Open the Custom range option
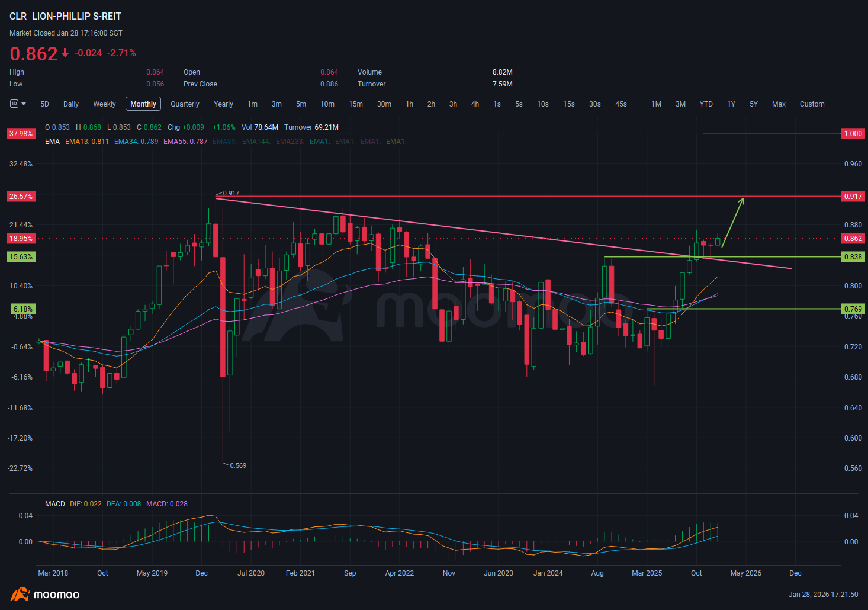Viewport: 868px width, 610px height. tap(812, 104)
